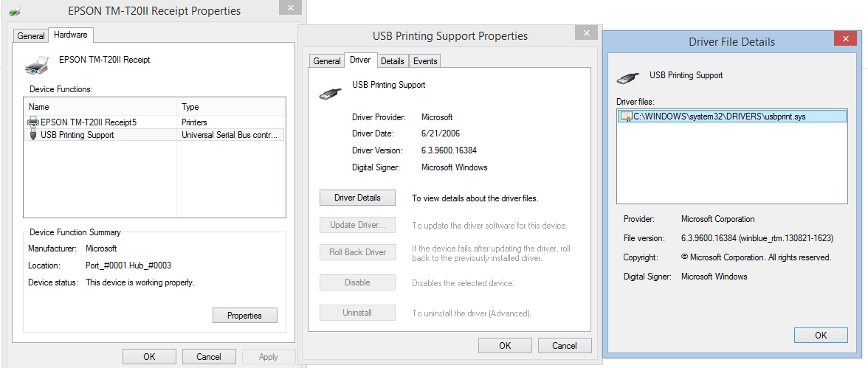The image size is (868, 368).
Task: Sort Device Functions by Type column header
Action: 232,107
